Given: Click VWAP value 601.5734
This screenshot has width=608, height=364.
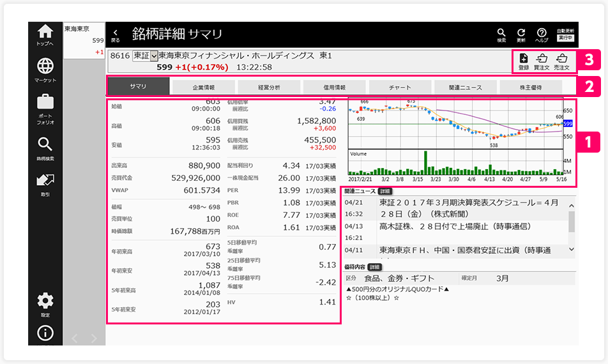Looking at the screenshot, I should coord(202,190).
